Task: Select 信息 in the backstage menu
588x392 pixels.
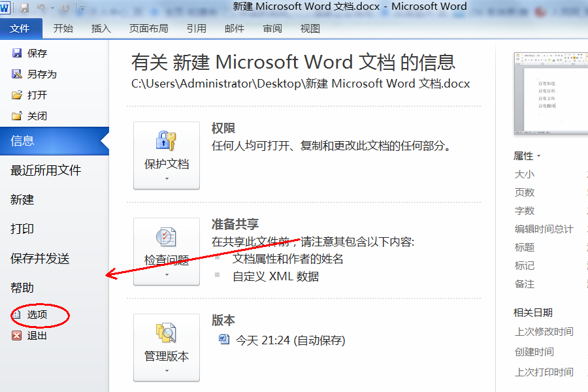Action: point(54,141)
